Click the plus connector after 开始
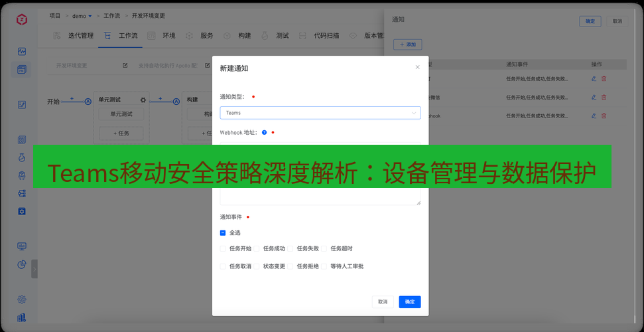Screen dimensions: 644x332 (72, 99)
